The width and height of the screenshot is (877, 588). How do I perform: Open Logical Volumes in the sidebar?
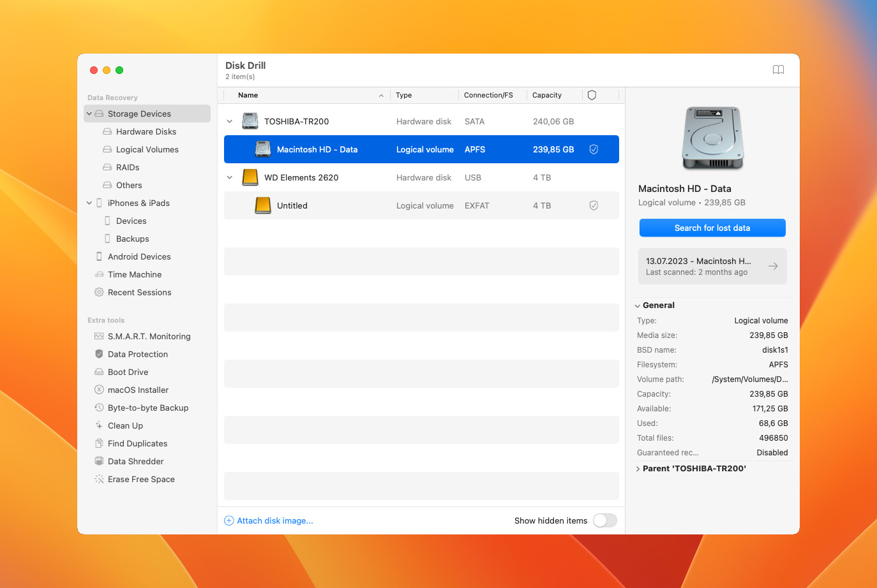[147, 149]
